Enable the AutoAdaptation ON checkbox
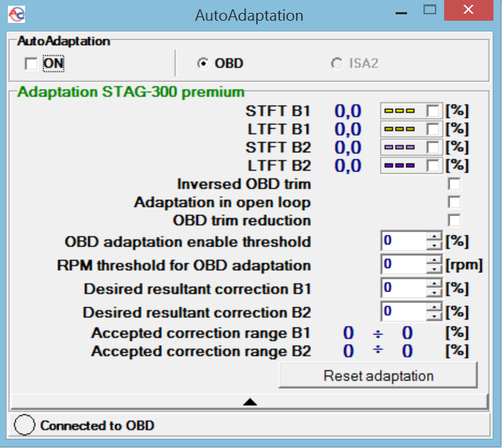 [x=31, y=64]
